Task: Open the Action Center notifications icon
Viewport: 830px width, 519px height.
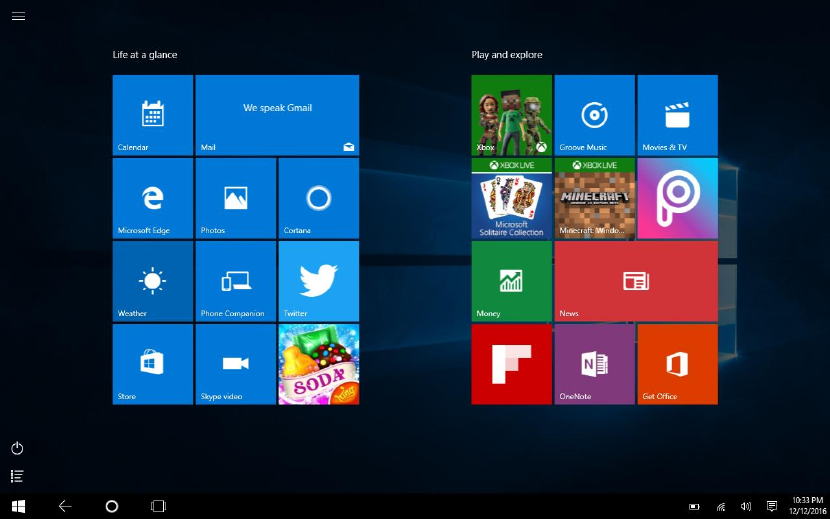Action: click(771, 506)
